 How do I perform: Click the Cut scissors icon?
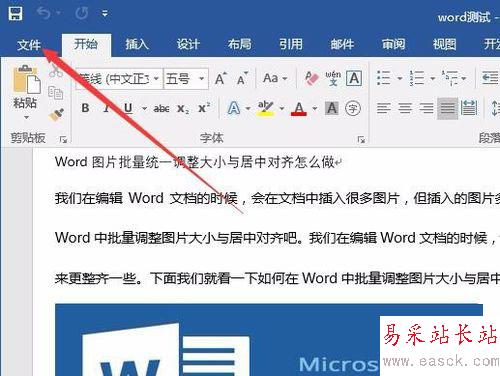click(x=56, y=70)
